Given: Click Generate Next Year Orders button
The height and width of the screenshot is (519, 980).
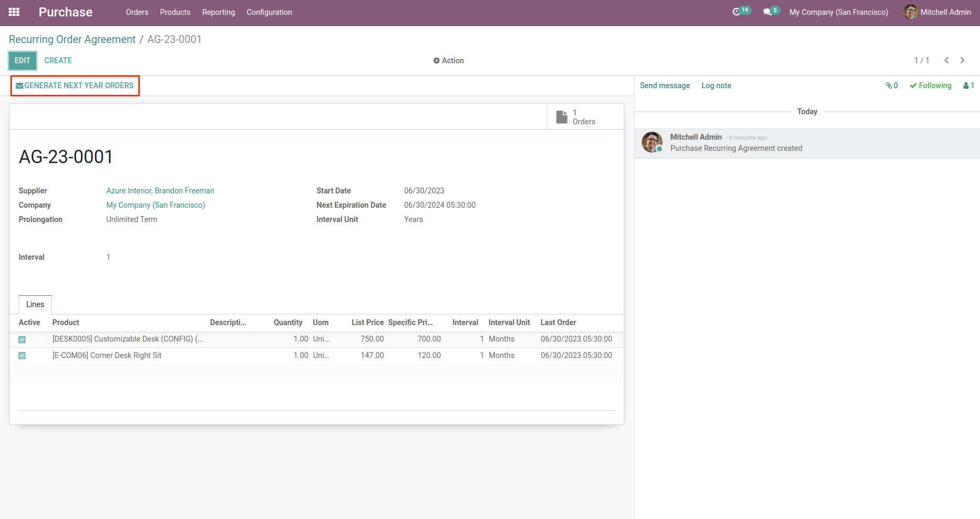Looking at the screenshot, I should tap(75, 86).
